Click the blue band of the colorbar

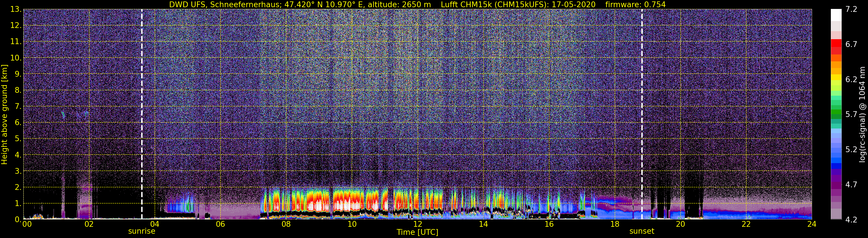tap(836, 166)
